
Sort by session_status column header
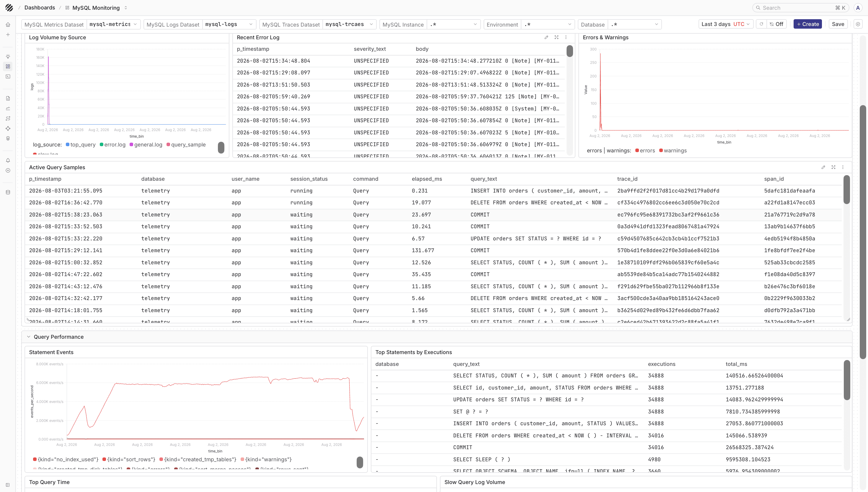point(309,179)
